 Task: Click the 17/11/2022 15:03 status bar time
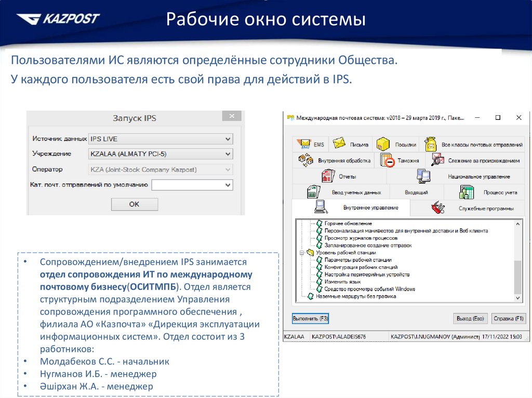(x=502, y=337)
